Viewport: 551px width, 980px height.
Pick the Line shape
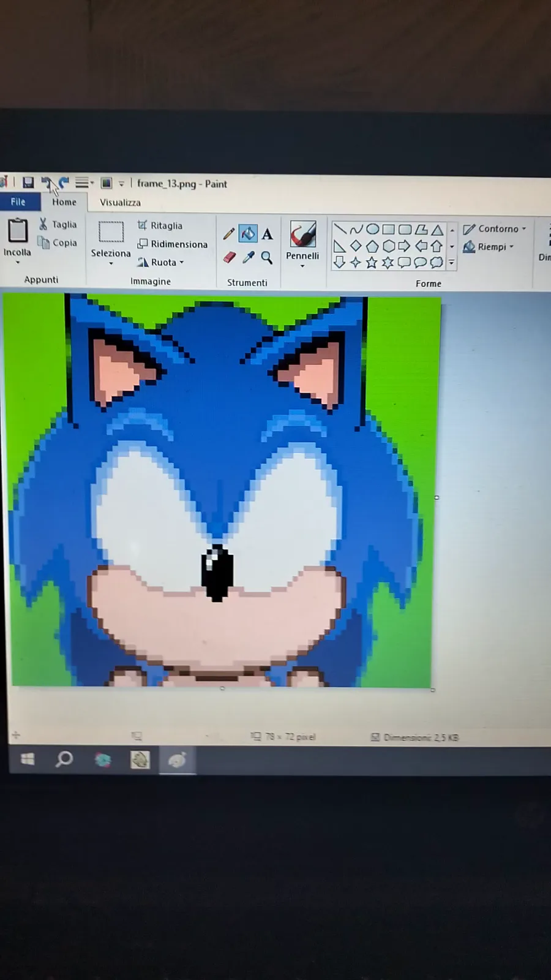[x=340, y=230]
